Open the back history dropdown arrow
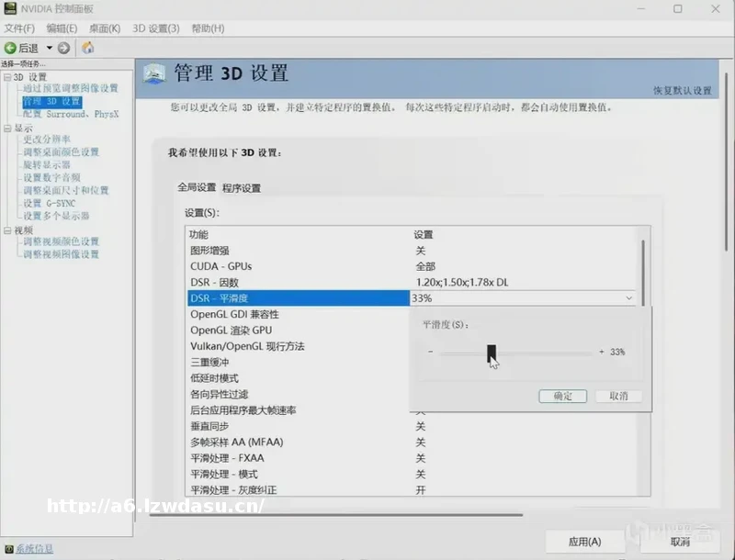The width and height of the screenshot is (735, 560). click(x=50, y=48)
